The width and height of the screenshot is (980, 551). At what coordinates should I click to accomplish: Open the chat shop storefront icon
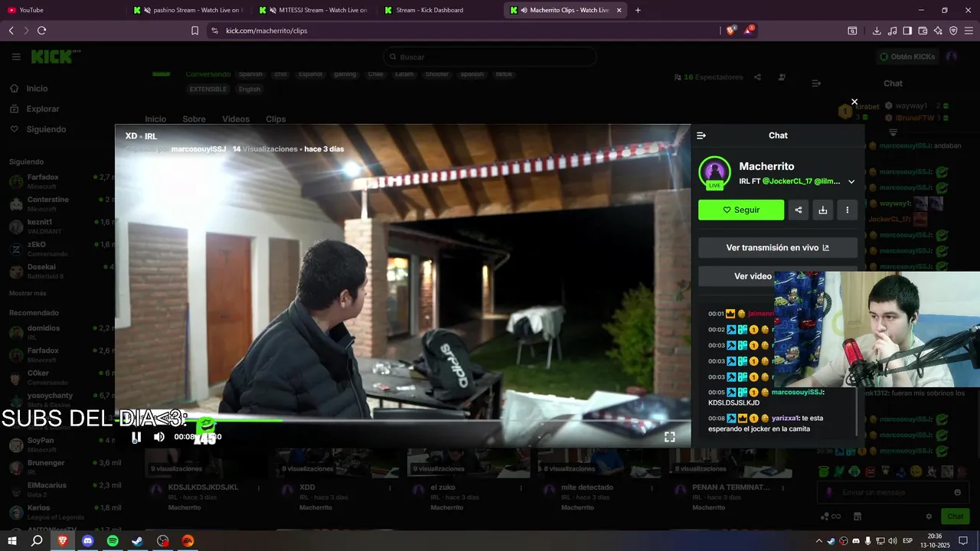857,517
